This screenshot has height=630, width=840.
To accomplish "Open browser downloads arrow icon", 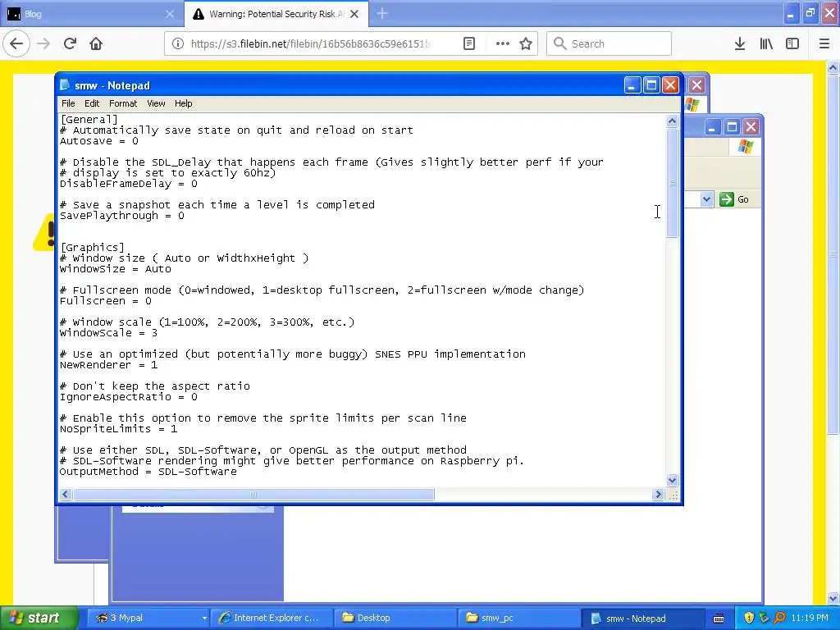I will [x=740, y=44].
